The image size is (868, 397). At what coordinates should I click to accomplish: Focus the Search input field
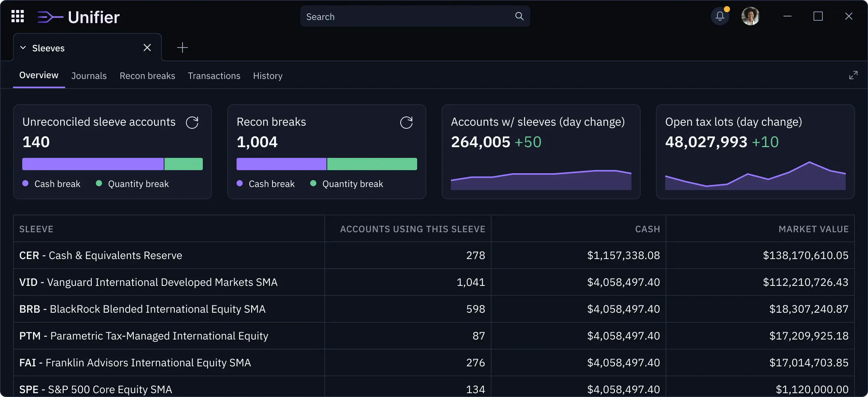[415, 16]
